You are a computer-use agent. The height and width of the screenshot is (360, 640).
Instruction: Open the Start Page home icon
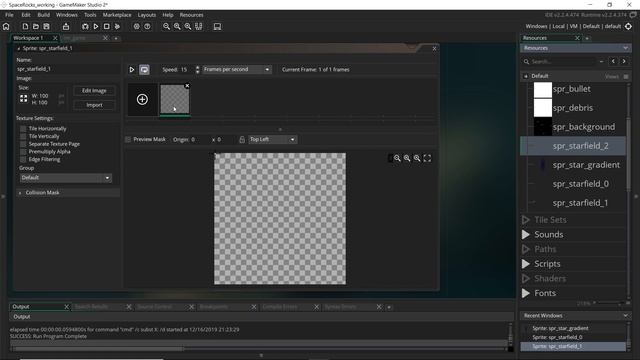pyautogui.click(x=6, y=27)
